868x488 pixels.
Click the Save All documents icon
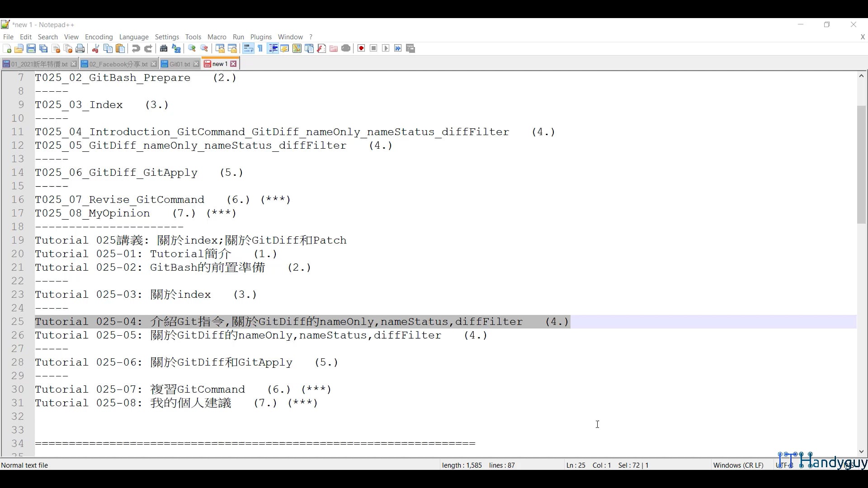coord(43,48)
